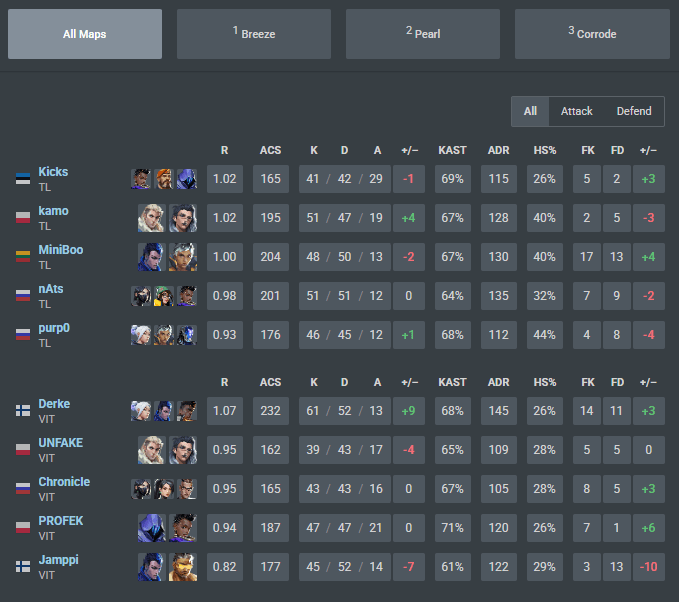Switch the stats filter to Defend
This screenshot has height=602, width=679.
click(634, 111)
